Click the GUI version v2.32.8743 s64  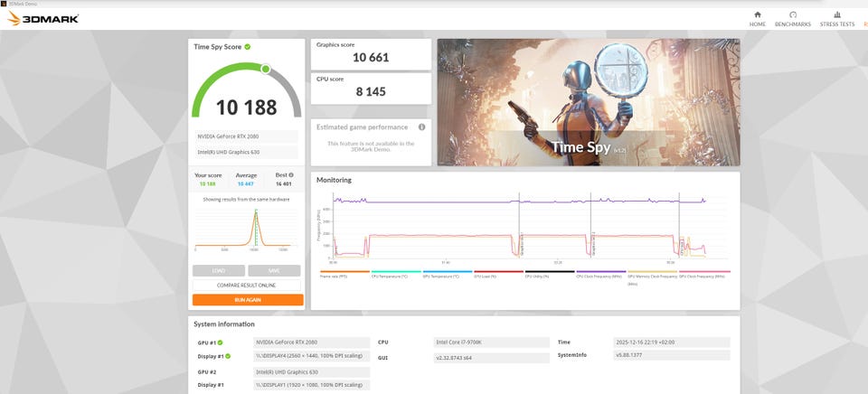tap(492, 358)
